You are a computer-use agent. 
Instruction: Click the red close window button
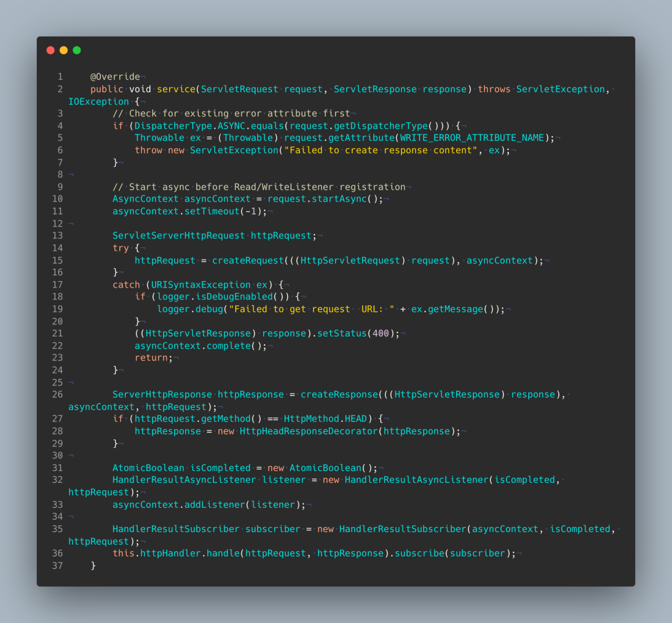pos(50,50)
